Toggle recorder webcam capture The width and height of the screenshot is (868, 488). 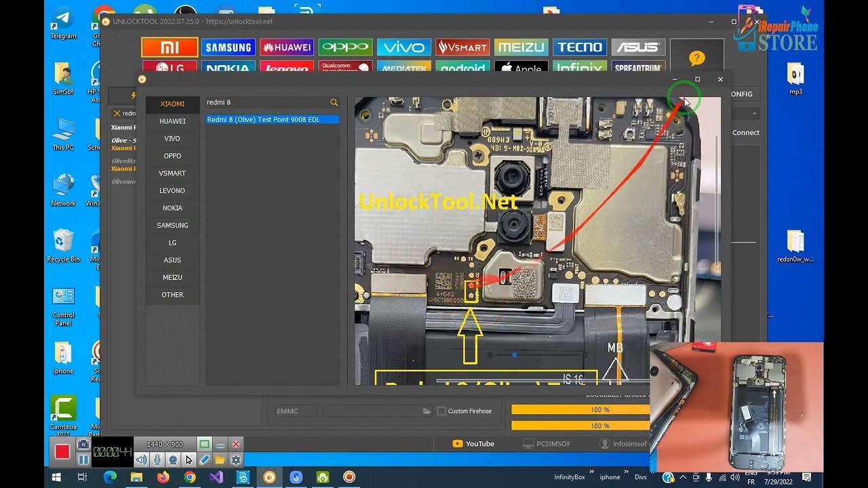click(x=173, y=460)
